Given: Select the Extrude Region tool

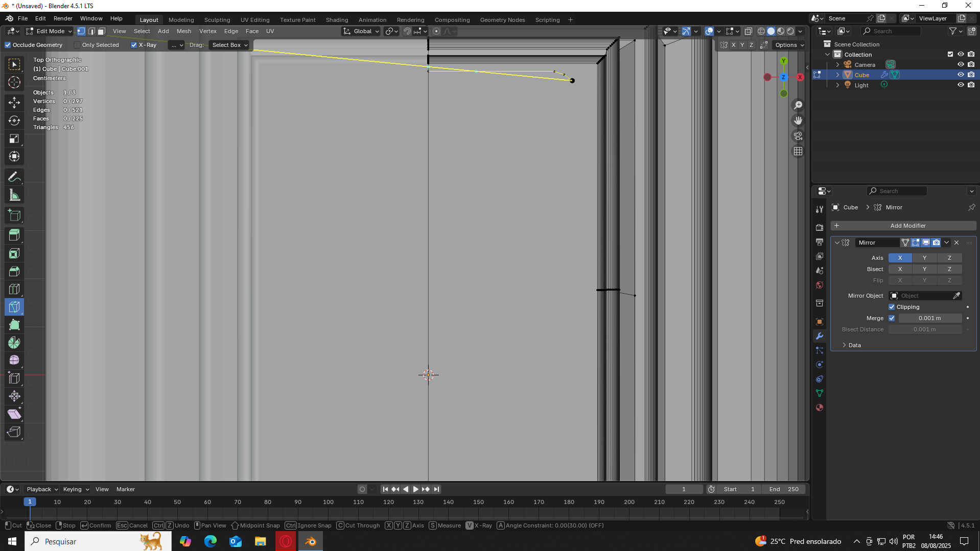Looking at the screenshot, I should pyautogui.click(x=14, y=235).
